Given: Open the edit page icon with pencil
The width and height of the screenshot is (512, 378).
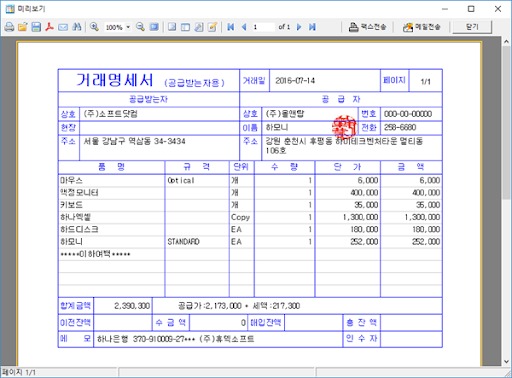Looking at the screenshot, I should pos(212,27).
